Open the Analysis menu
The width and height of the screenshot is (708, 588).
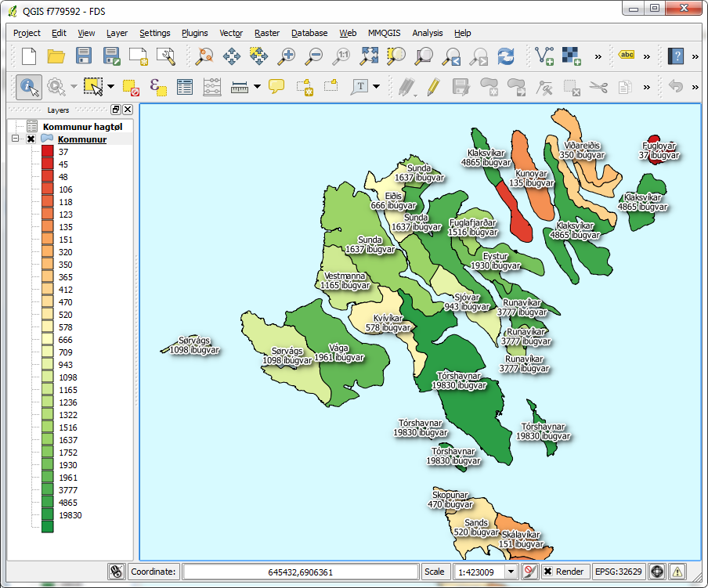(427, 33)
